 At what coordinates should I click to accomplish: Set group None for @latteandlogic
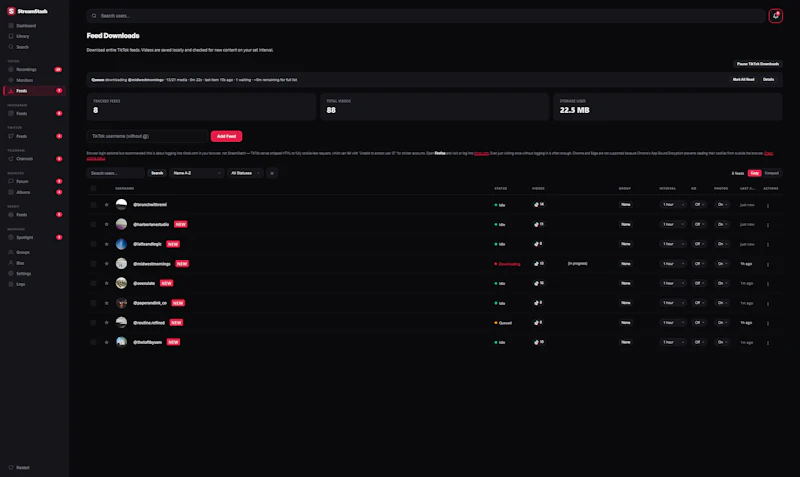pyautogui.click(x=626, y=244)
